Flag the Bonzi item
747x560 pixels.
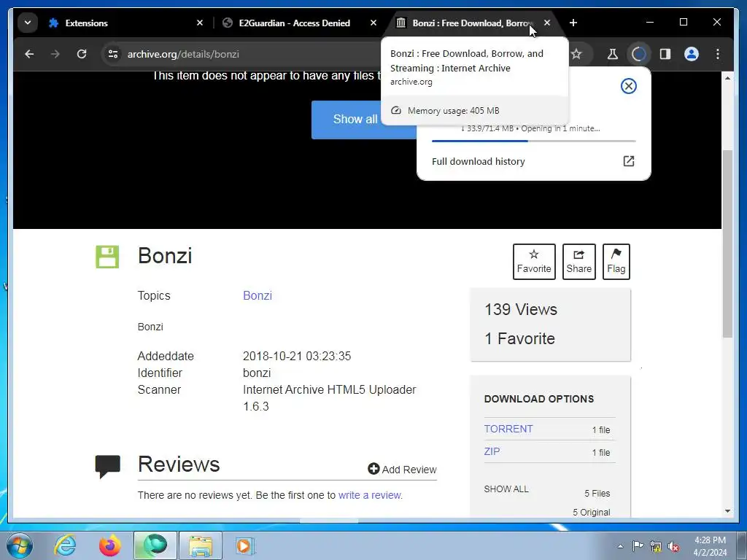[616, 262]
